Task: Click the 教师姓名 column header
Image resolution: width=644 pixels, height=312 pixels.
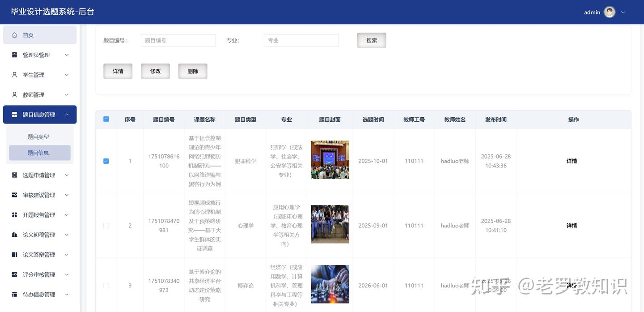Action: 455,120
